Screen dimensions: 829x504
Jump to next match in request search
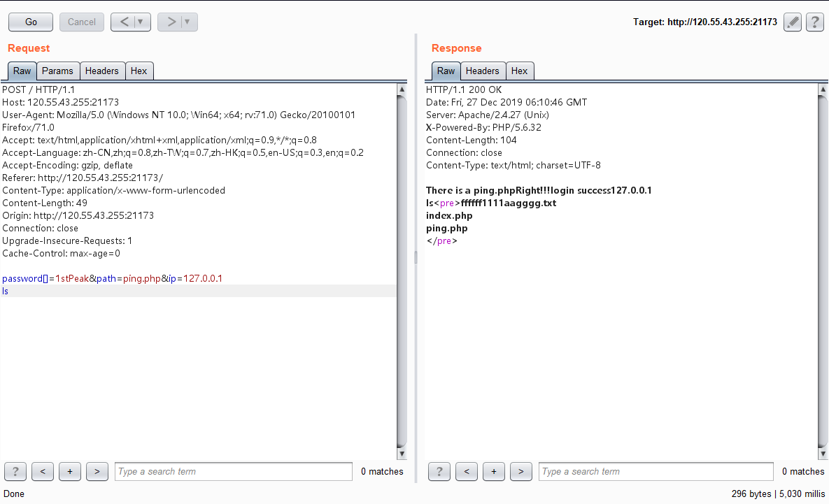[97, 471]
